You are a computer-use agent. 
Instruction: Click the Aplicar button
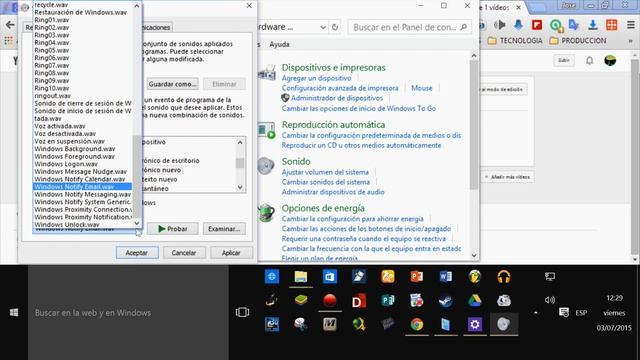pyautogui.click(x=231, y=253)
